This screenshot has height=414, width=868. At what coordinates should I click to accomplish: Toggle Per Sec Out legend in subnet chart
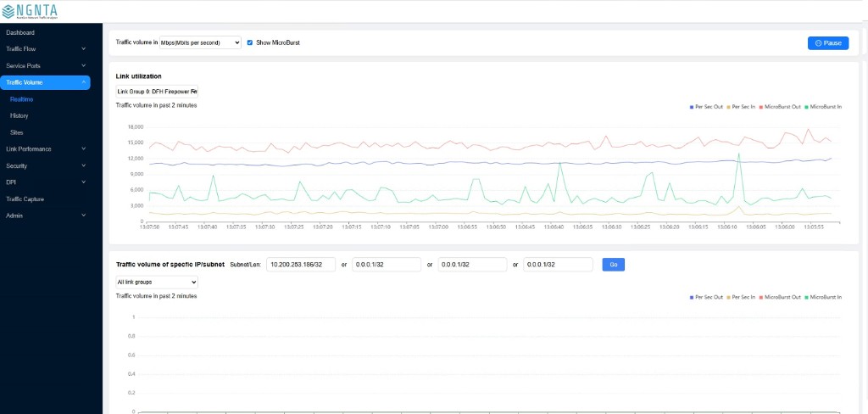706,298
